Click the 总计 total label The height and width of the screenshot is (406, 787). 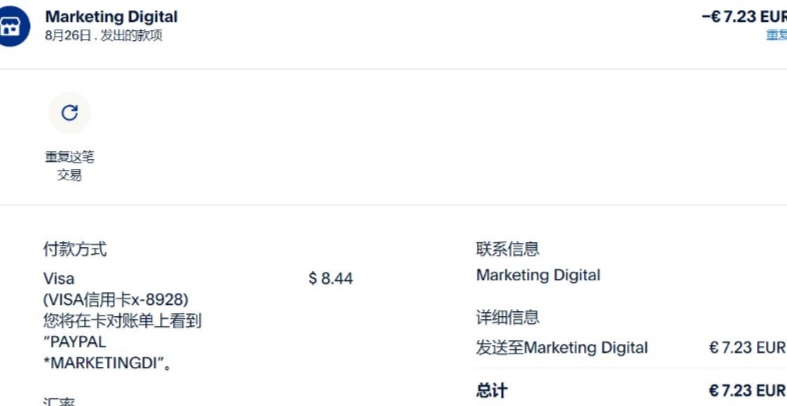coord(492,390)
